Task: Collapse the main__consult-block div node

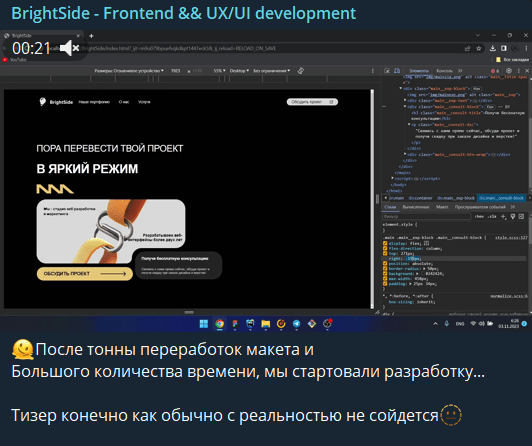Action: (405, 106)
